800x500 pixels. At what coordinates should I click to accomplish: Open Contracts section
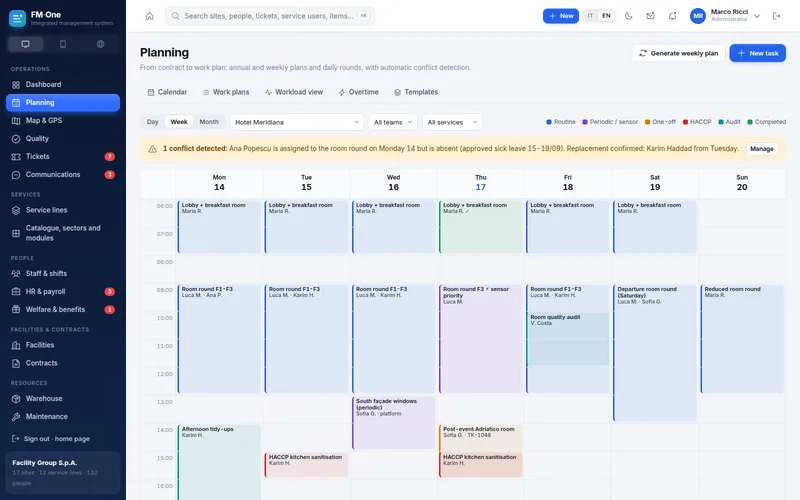point(63,363)
